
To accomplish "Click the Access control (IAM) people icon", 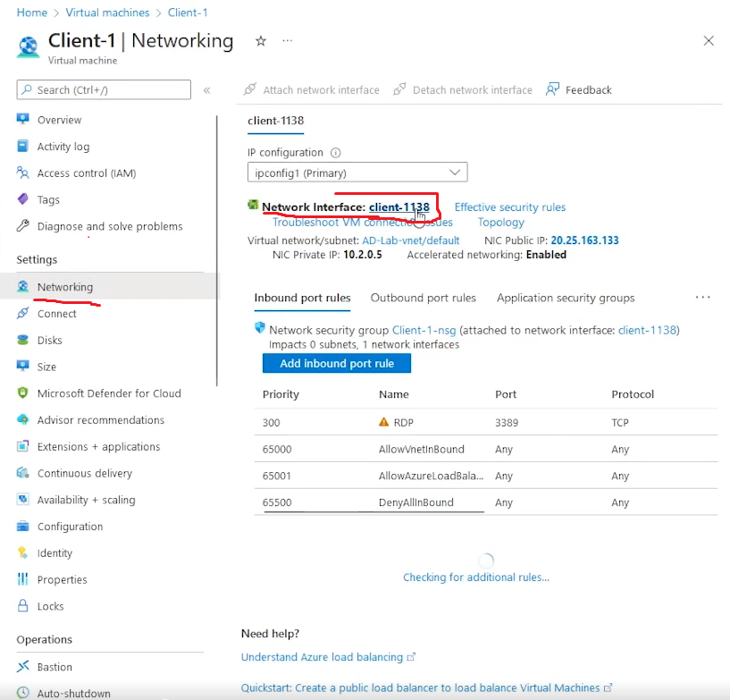I will (23, 173).
